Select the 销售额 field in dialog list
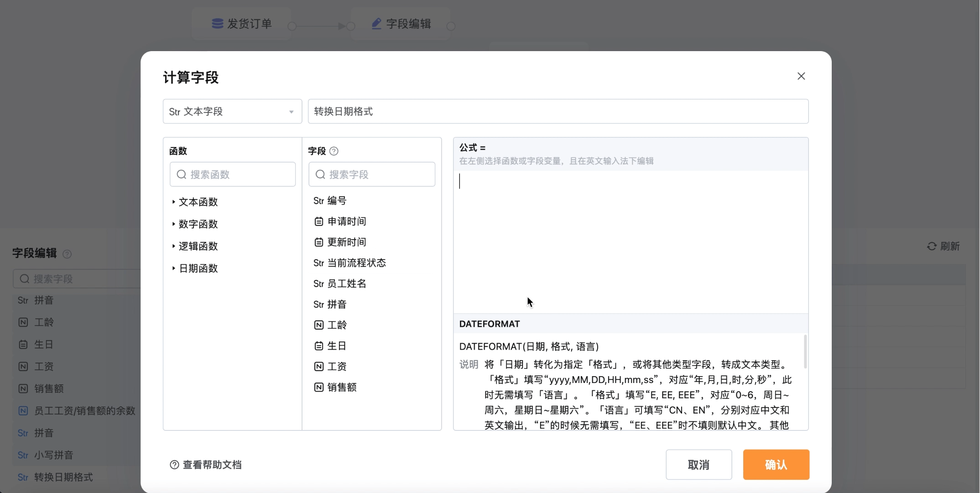This screenshot has width=980, height=493. coord(335,387)
